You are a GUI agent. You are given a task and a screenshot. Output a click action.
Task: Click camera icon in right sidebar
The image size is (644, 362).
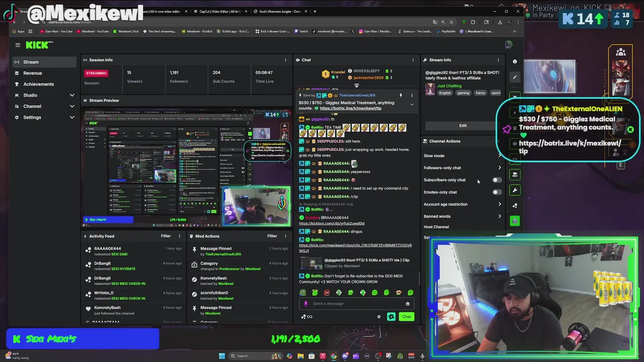[x=515, y=174]
